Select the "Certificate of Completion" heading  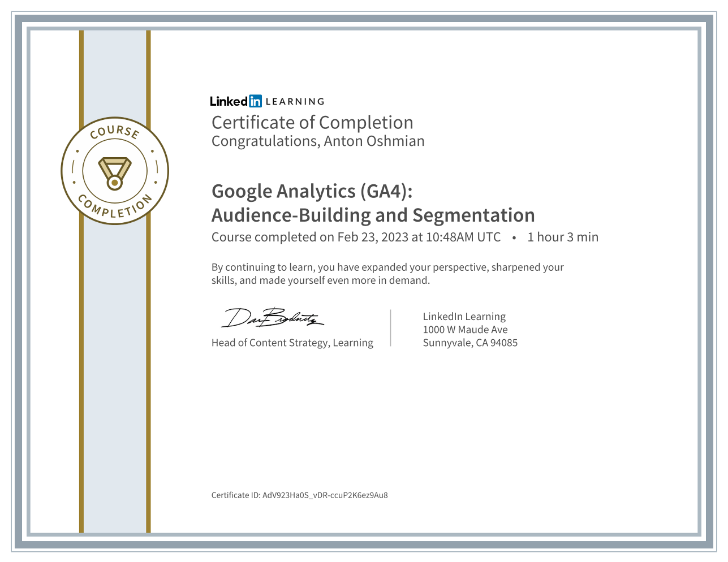pyautogui.click(x=312, y=123)
